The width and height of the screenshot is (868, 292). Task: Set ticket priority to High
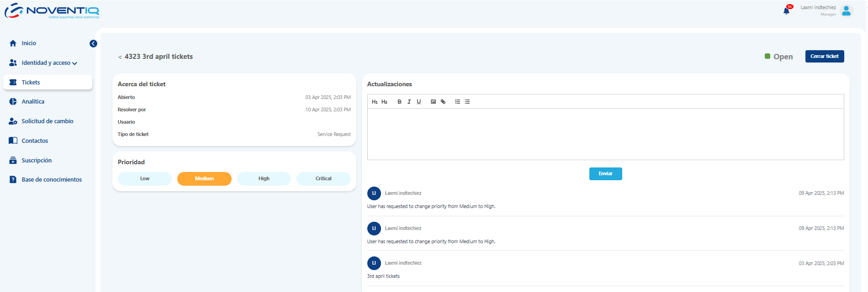(264, 179)
